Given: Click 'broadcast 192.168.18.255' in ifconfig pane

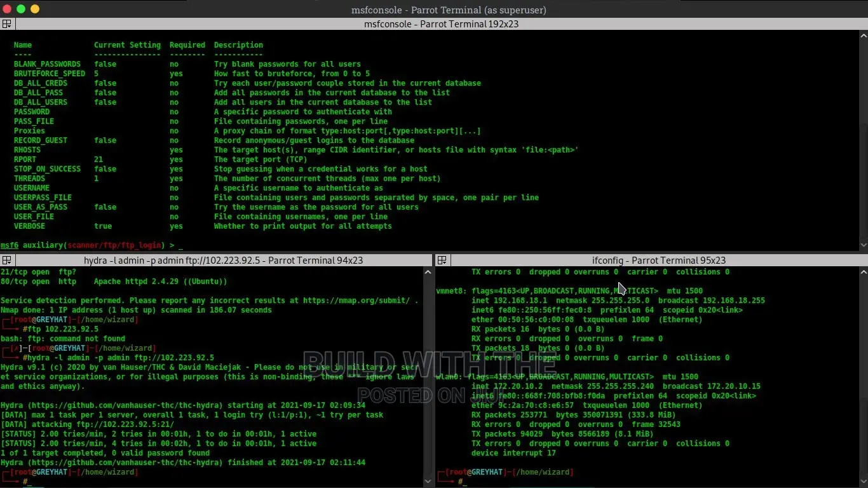Looking at the screenshot, I should (712, 301).
